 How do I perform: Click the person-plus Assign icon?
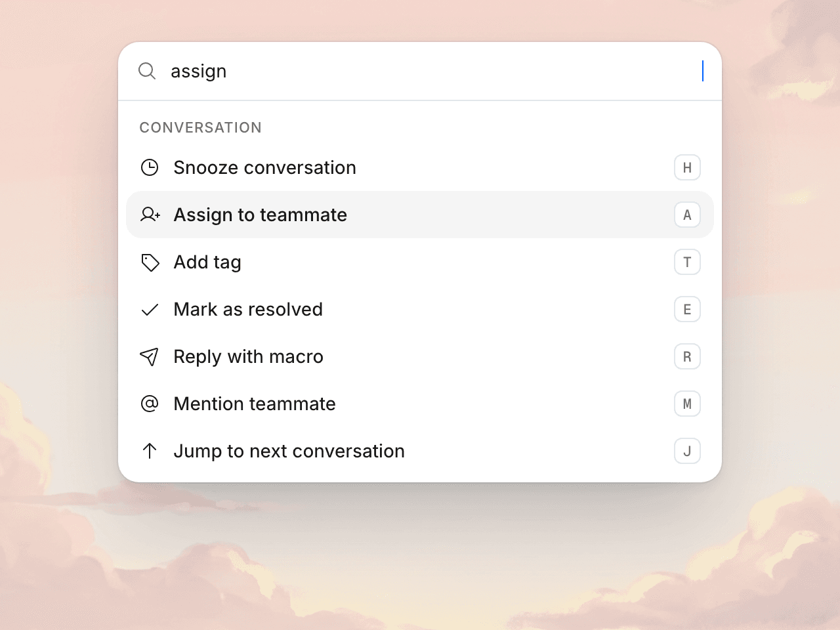(x=150, y=215)
